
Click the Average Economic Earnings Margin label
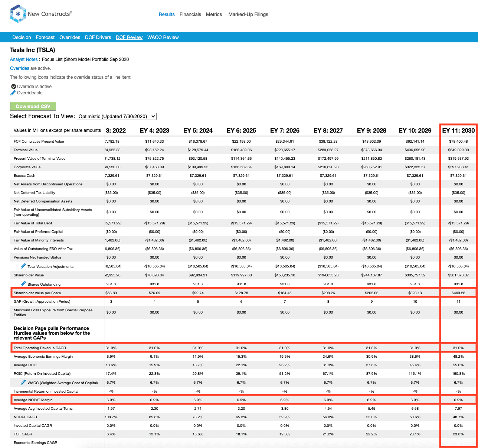coord(43,356)
